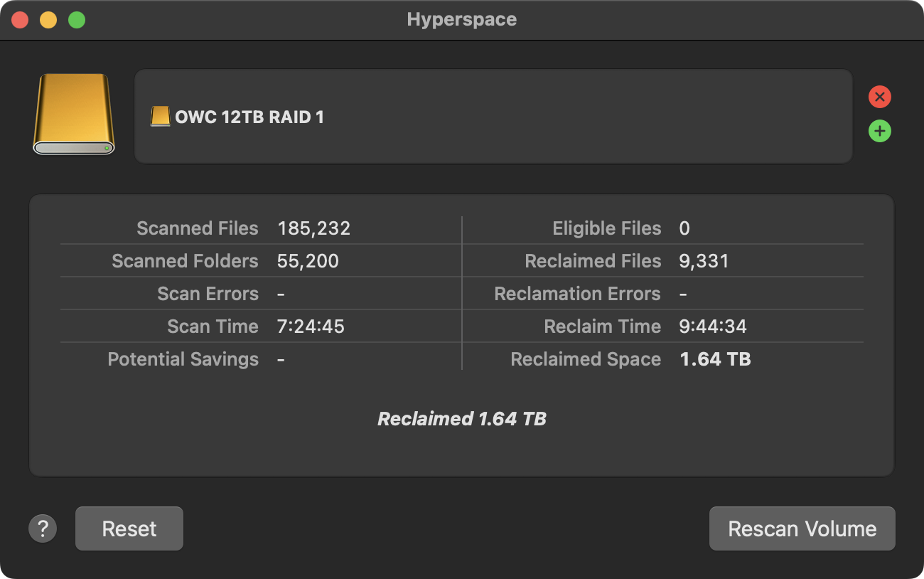The height and width of the screenshot is (579, 924).
Task: Remove volume with the red X button
Action: coord(879,97)
